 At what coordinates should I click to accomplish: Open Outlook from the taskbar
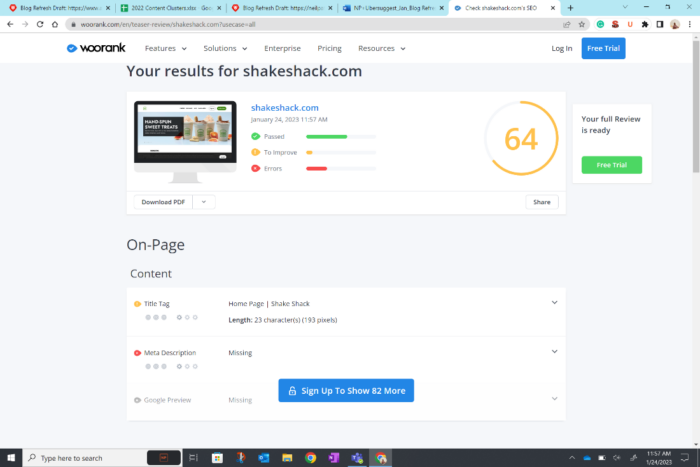[x=264, y=458]
